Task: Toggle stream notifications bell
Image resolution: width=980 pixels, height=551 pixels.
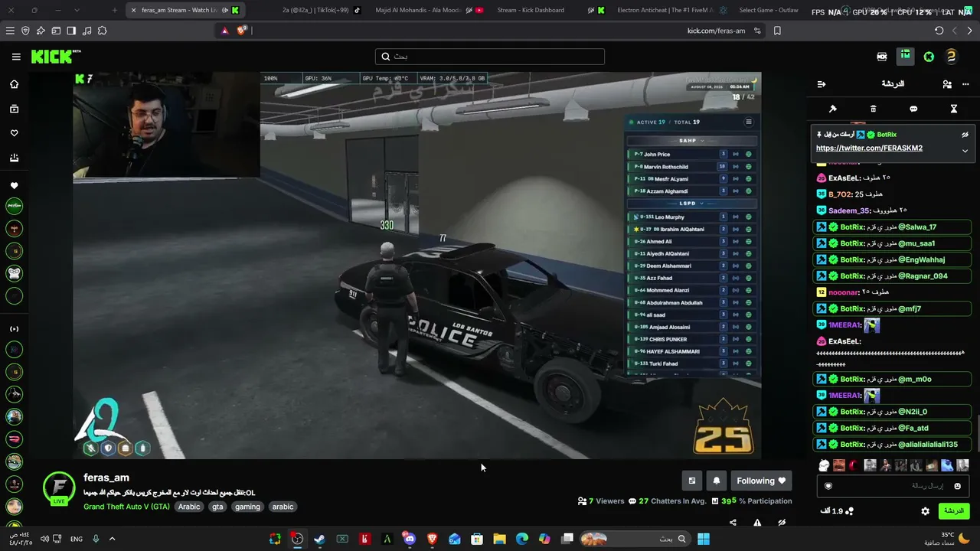Action: (x=717, y=481)
